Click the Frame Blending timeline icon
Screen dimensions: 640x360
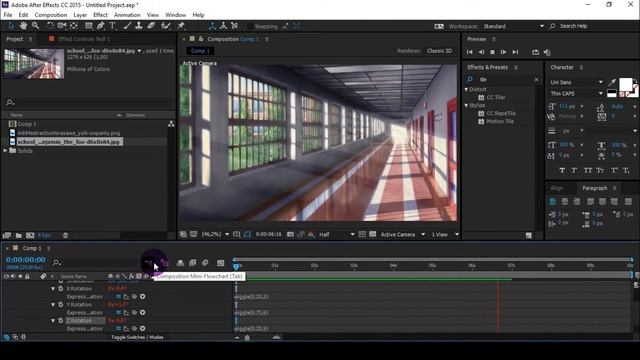click(193, 263)
